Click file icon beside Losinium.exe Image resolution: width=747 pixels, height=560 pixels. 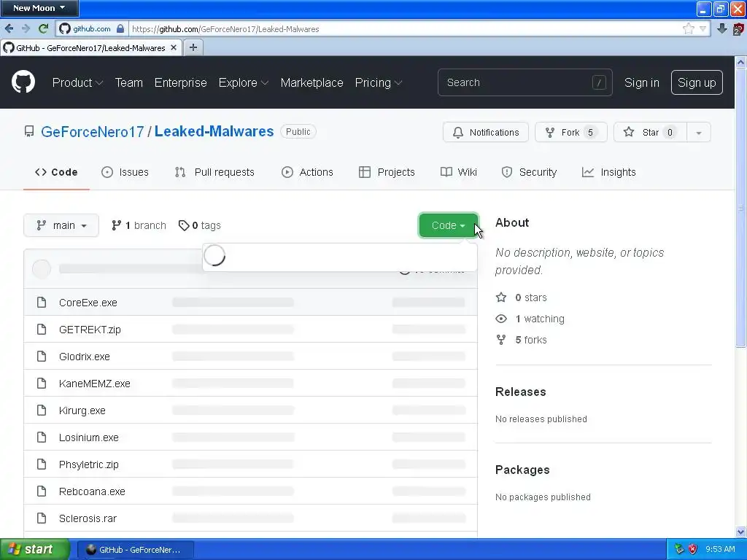[x=42, y=437]
